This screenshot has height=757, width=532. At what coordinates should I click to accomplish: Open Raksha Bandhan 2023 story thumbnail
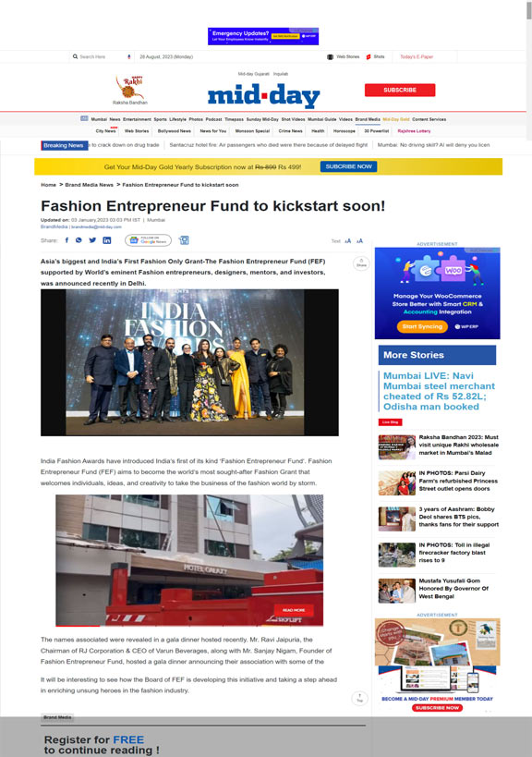click(x=396, y=447)
